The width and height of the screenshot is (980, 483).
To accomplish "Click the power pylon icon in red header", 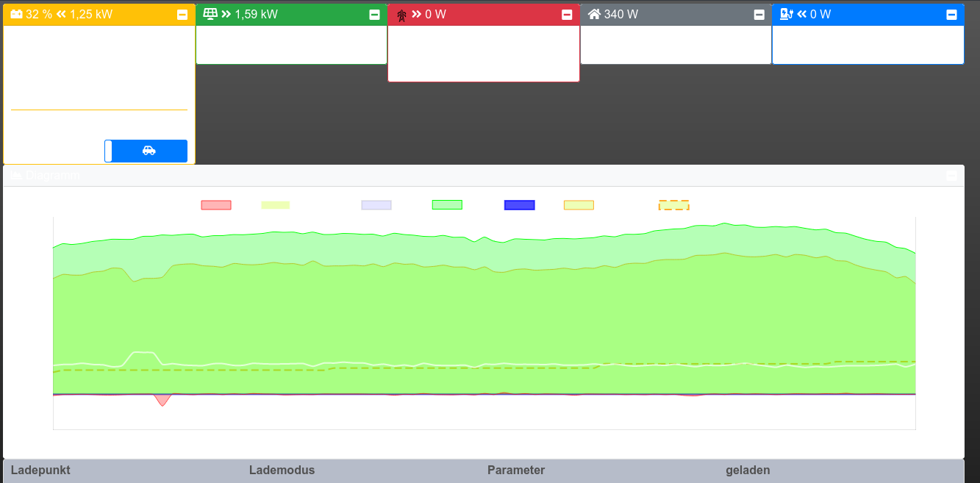I will pos(401,15).
